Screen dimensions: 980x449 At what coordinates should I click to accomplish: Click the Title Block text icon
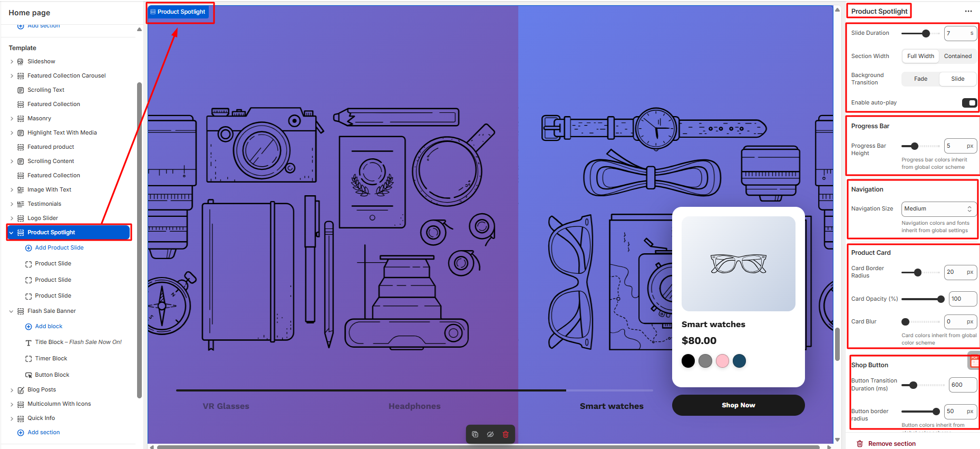pyautogui.click(x=28, y=343)
